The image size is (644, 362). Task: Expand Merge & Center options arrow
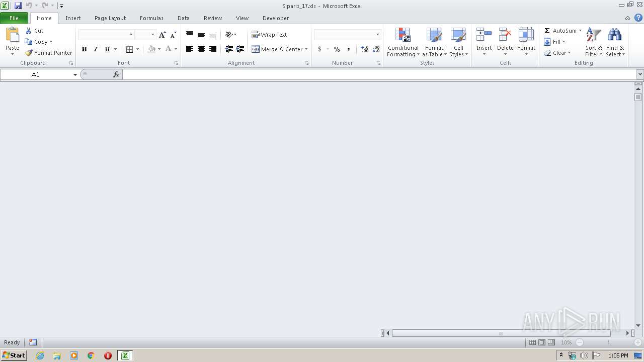click(306, 49)
